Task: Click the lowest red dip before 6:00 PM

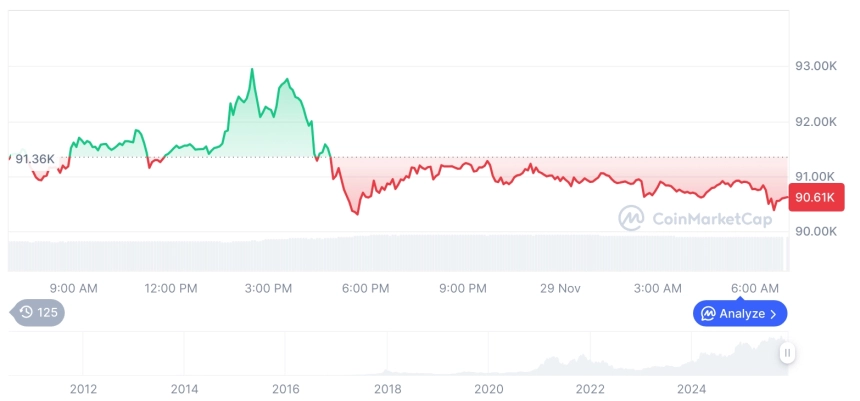Action: [x=355, y=212]
